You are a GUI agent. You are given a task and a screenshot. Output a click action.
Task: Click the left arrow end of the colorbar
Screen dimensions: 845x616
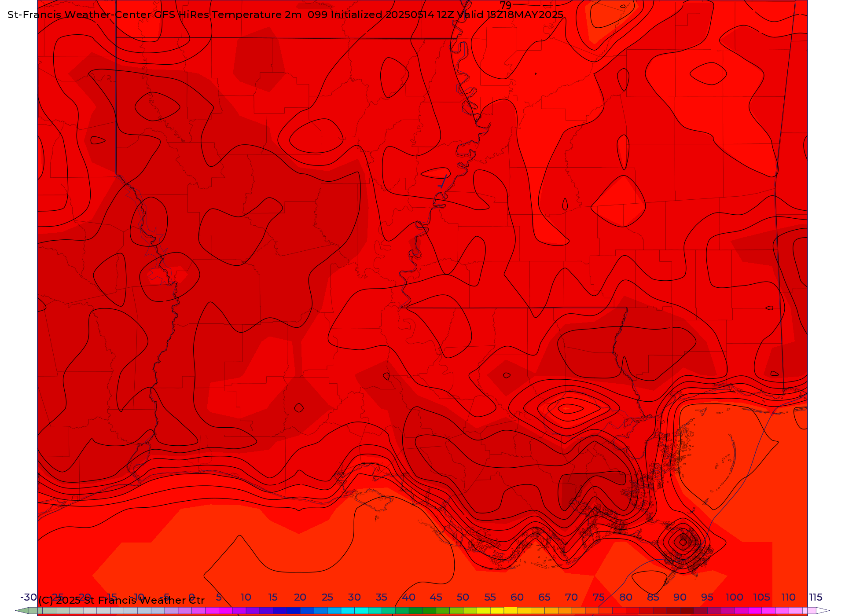pos(22,611)
